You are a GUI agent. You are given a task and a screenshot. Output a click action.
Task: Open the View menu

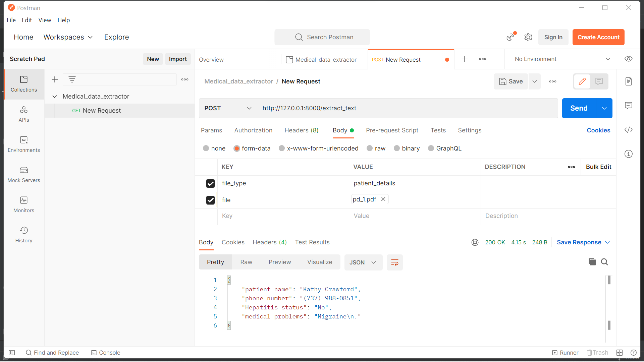click(x=45, y=20)
